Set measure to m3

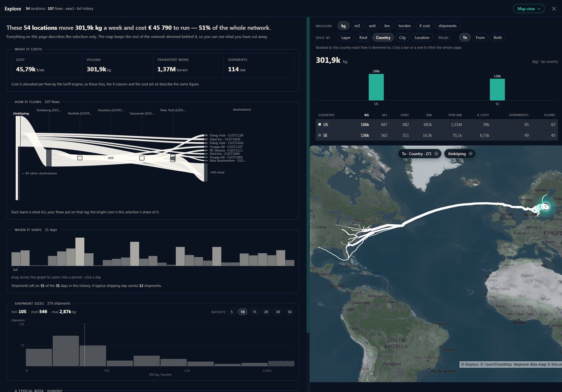click(x=357, y=26)
